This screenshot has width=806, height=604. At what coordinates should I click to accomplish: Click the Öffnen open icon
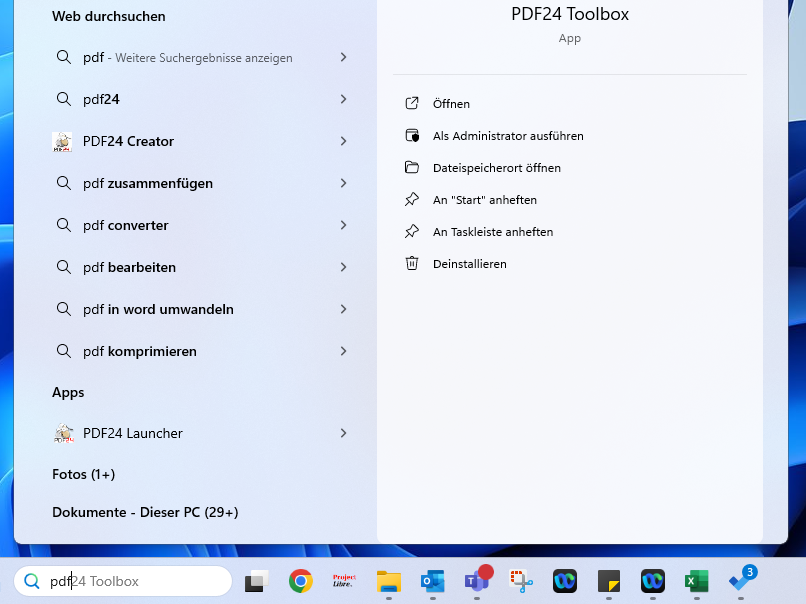(x=412, y=103)
